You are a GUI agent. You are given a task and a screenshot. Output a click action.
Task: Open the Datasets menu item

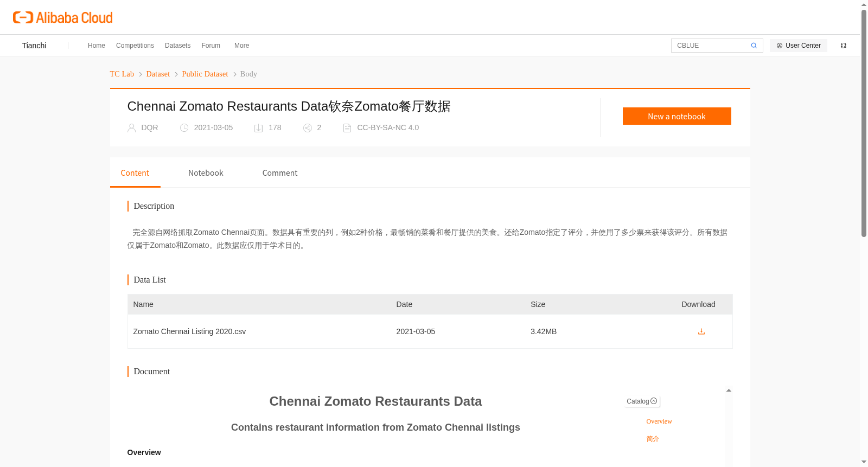[177, 46]
